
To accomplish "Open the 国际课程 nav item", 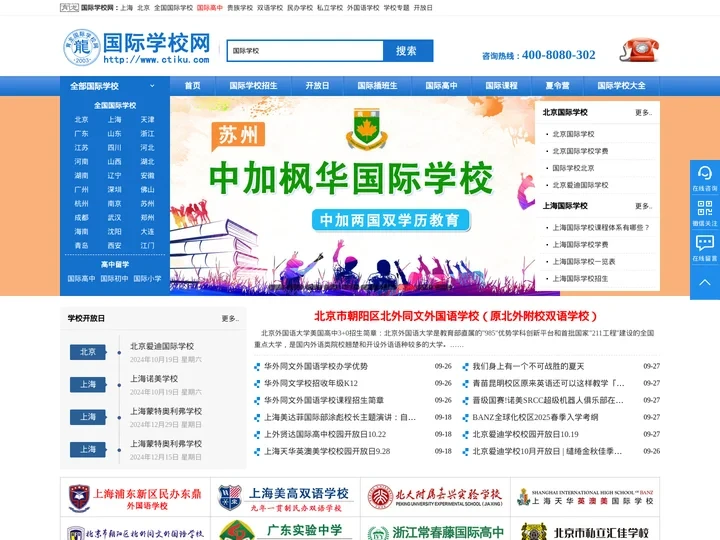I will click(x=501, y=86).
